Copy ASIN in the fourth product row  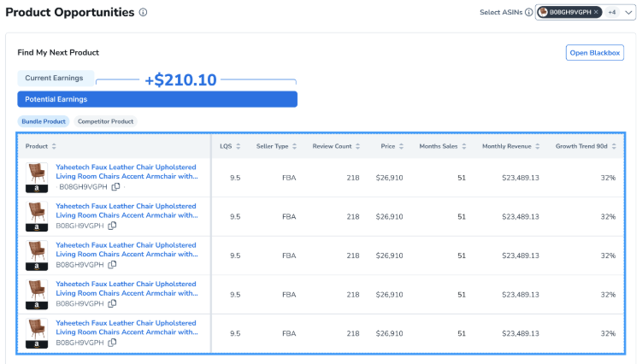(x=112, y=303)
